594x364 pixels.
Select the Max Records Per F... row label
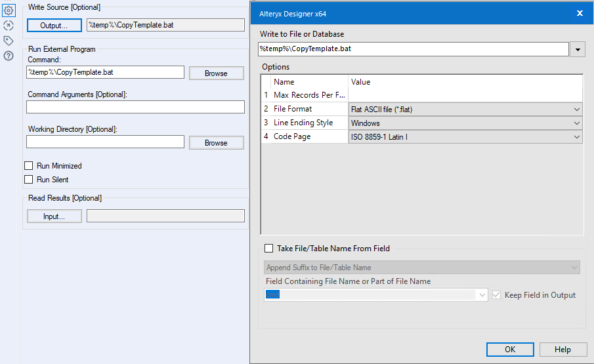(x=309, y=95)
